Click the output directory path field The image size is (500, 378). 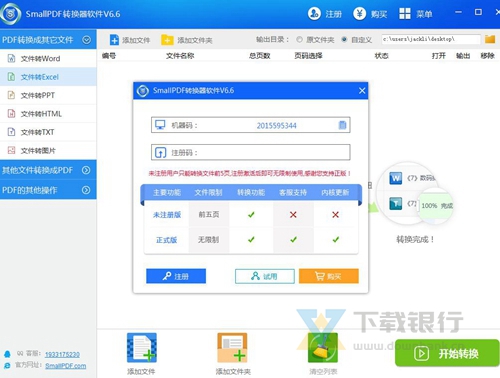tap(431, 39)
